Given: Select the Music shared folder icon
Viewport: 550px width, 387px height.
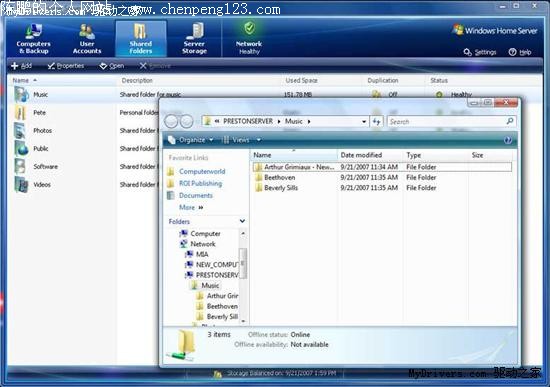Looking at the screenshot, I should click(21, 94).
